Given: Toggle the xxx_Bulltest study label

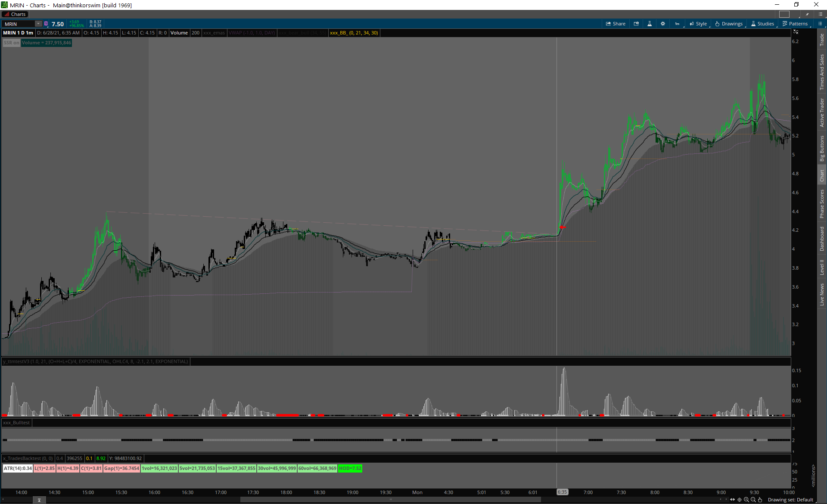Looking at the screenshot, I should (16, 423).
